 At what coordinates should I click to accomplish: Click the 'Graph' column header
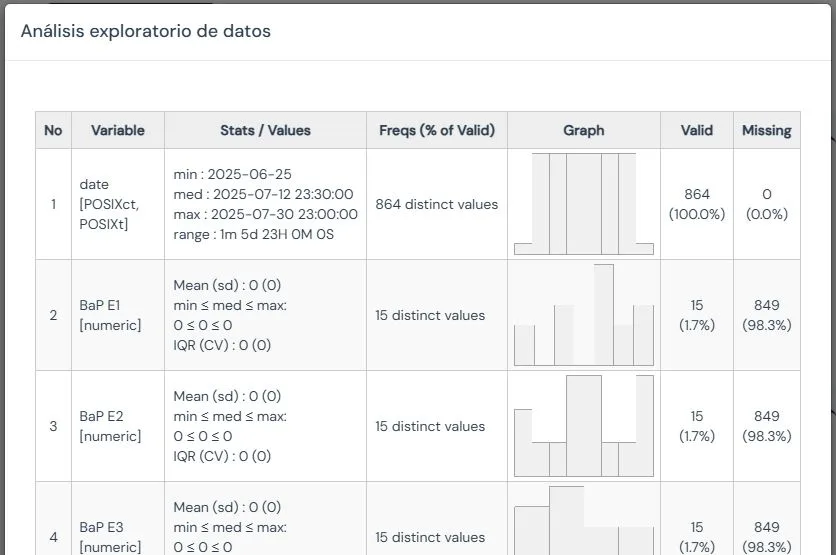tap(584, 130)
